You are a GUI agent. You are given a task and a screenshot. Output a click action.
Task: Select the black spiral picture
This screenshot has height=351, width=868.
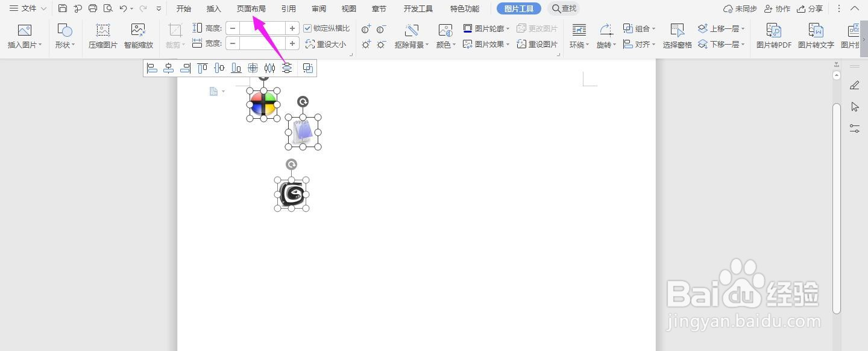point(292,194)
